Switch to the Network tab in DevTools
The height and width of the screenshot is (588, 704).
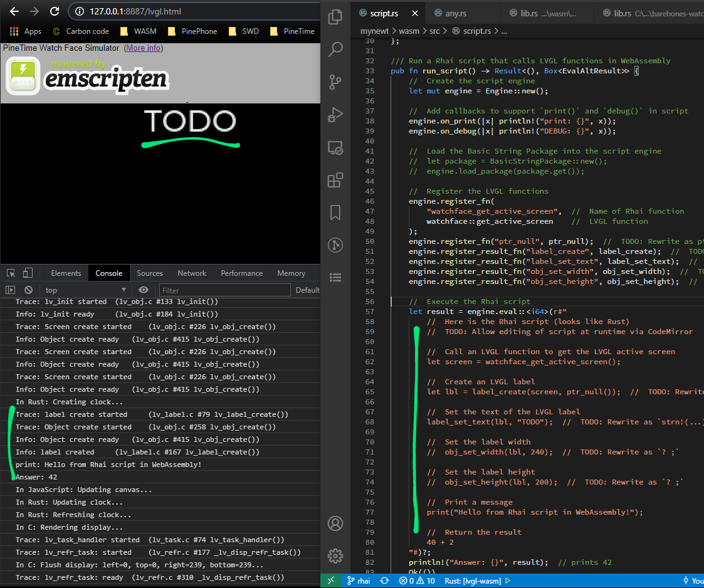[192, 273]
